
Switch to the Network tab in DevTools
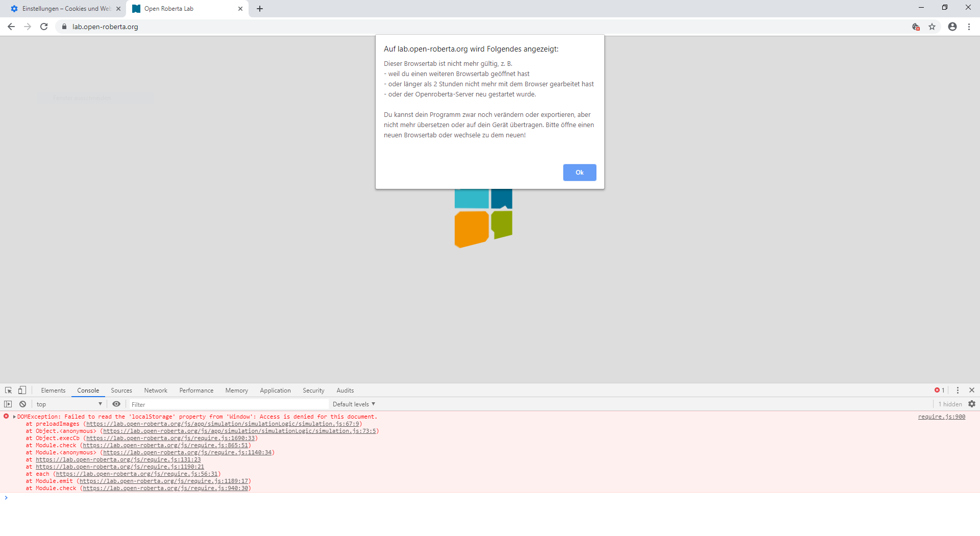point(156,390)
